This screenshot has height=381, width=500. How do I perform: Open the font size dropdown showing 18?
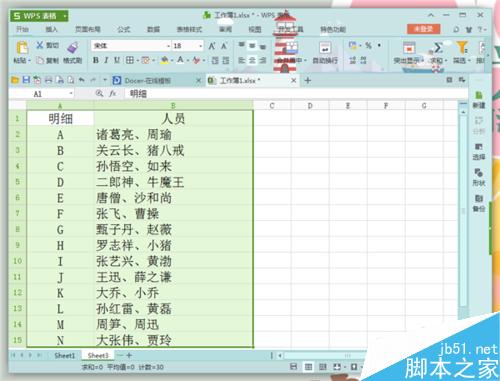(200, 46)
